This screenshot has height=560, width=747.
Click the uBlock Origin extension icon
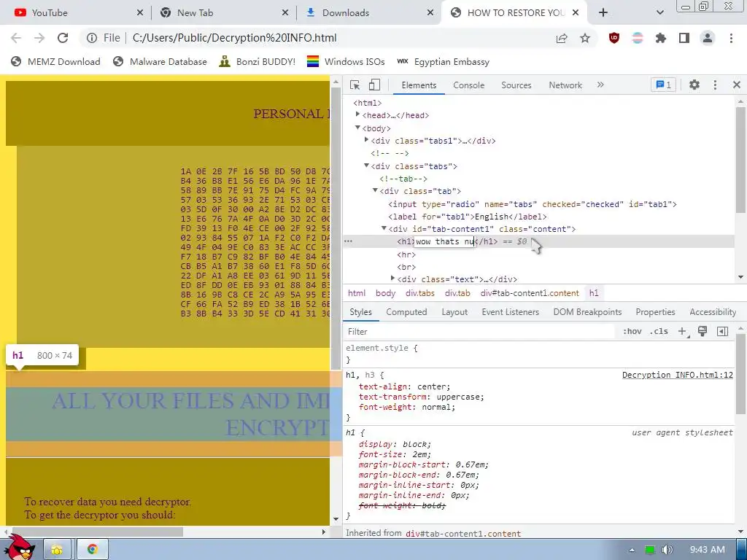(614, 38)
